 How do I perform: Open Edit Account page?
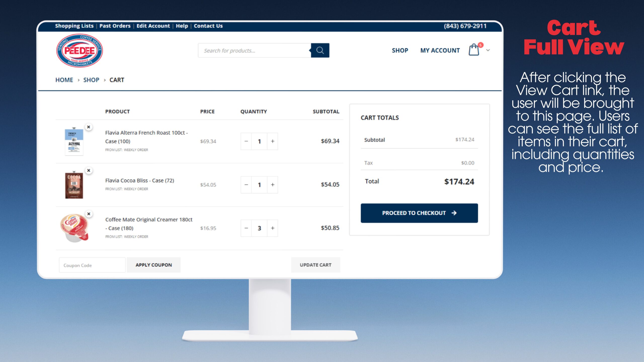click(x=153, y=26)
